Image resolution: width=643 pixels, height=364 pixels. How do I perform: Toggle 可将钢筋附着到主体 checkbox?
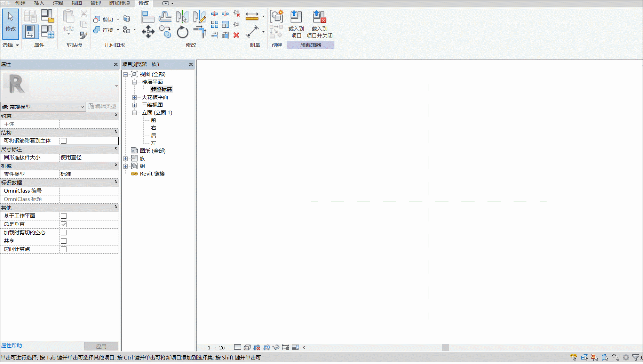(64, 141)
